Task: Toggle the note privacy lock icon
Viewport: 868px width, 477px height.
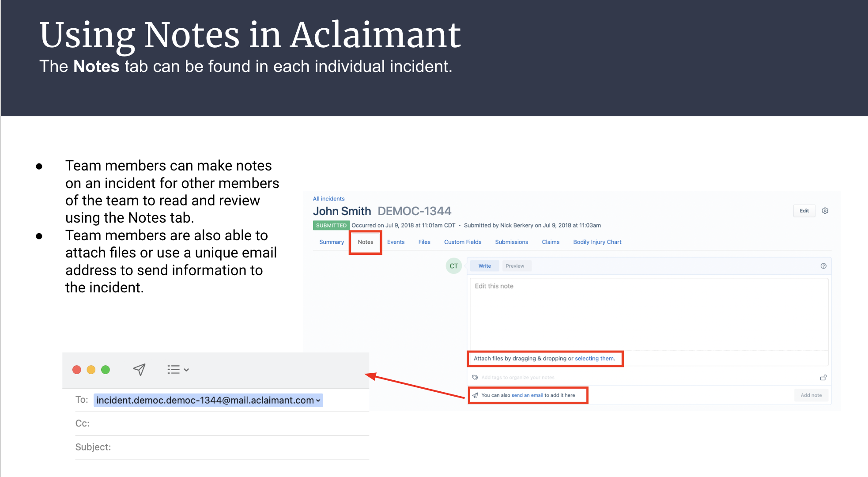Action: tap(823, 377)
